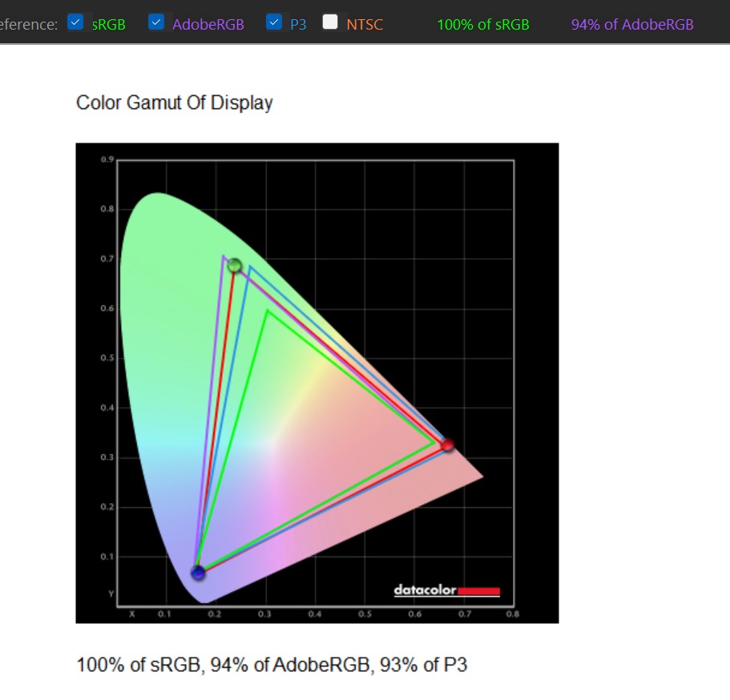Uncheck the AdobeRGB reference checkbox
This screenshot has width=730, height=700.
click(156, 22)
